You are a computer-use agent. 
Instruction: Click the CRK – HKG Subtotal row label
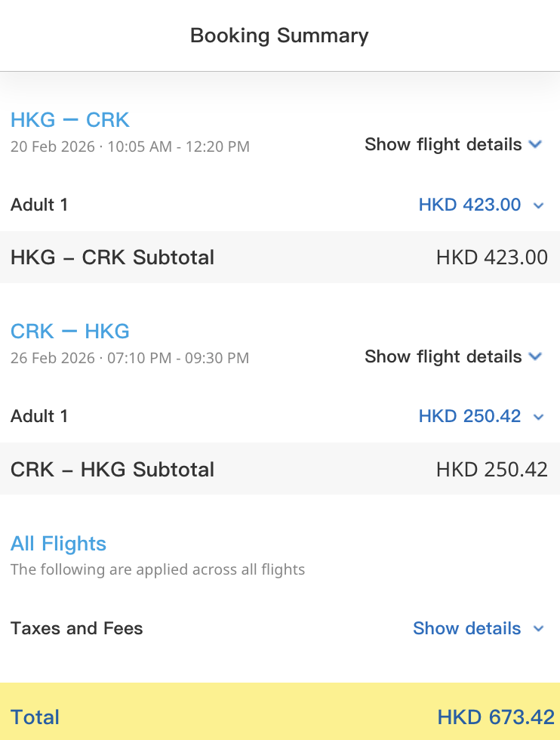[x=112, y=469]
